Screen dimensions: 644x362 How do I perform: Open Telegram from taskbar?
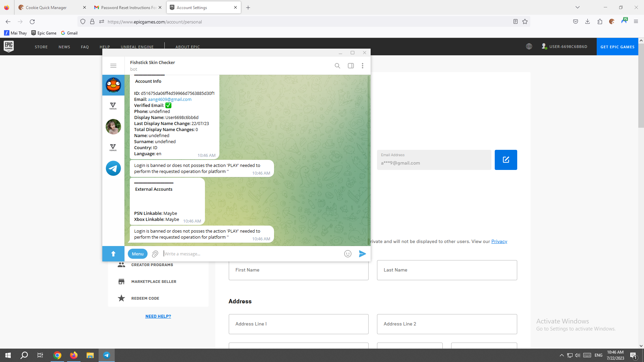click(106, 355)
